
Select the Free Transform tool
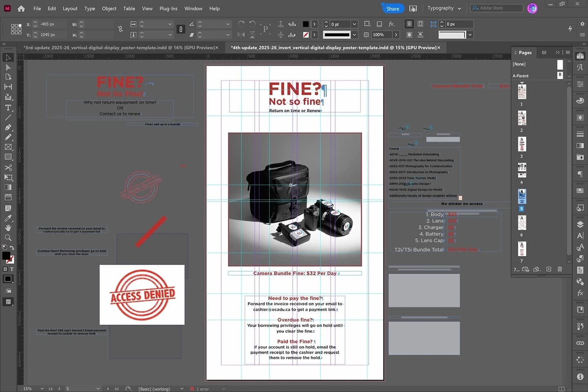tap(8, 177)
